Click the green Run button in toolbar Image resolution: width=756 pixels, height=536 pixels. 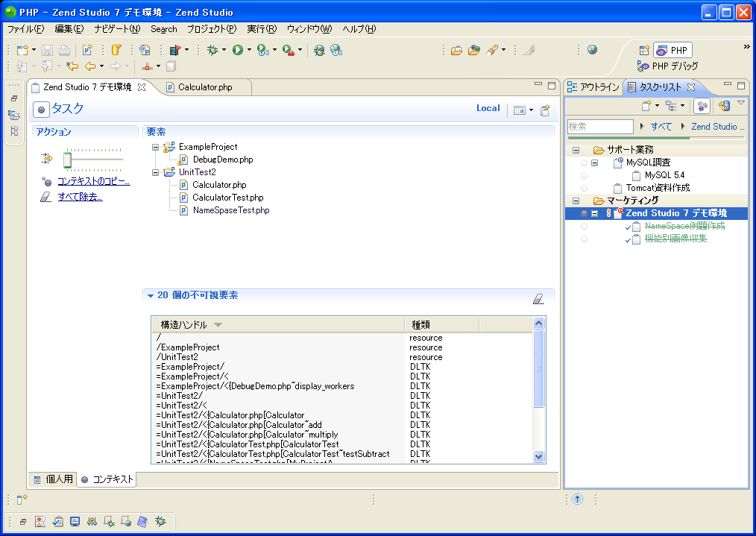click(237, 50)
